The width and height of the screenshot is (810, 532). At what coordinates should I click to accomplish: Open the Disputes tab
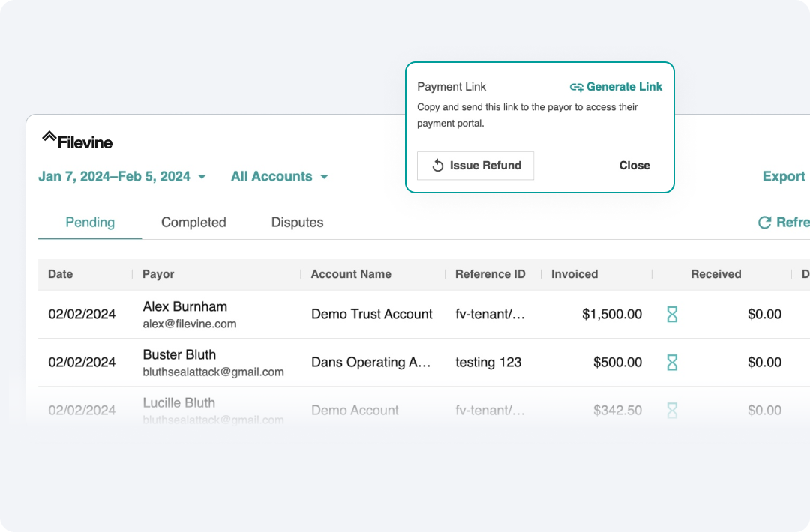(x=297, y=223)
